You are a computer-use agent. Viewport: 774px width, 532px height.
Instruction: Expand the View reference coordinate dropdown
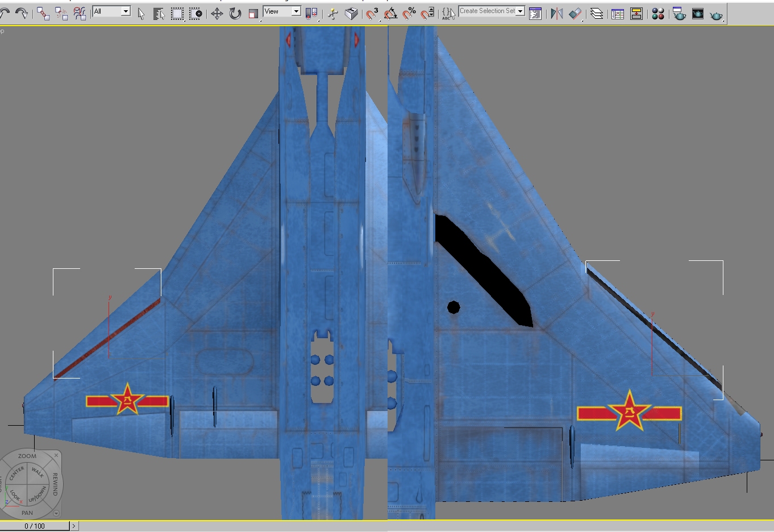click(x=282, y=11)
